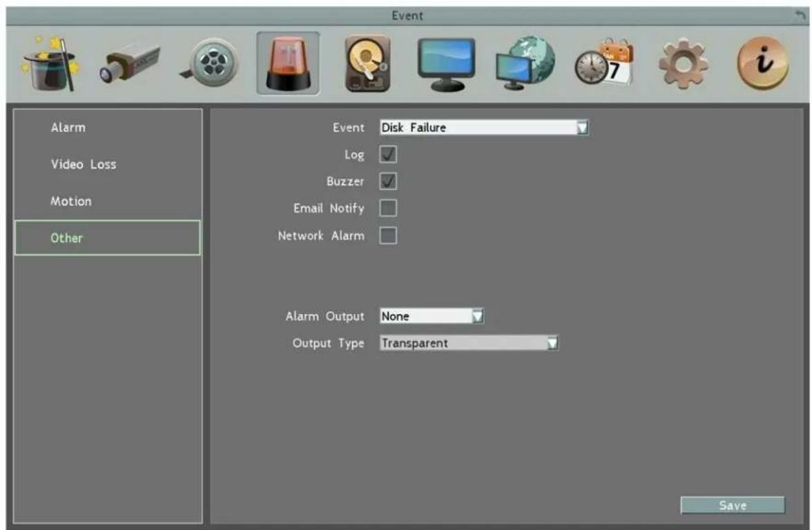This screenshot has width=812, height=530.
Task: Click the Save button
Action: point(732,505)
